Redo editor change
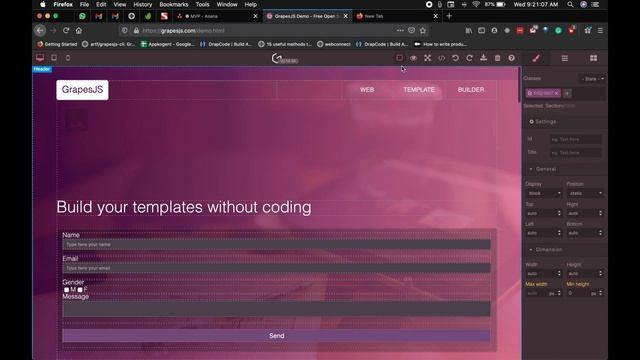The image size is (640, 360). (469, 58)
